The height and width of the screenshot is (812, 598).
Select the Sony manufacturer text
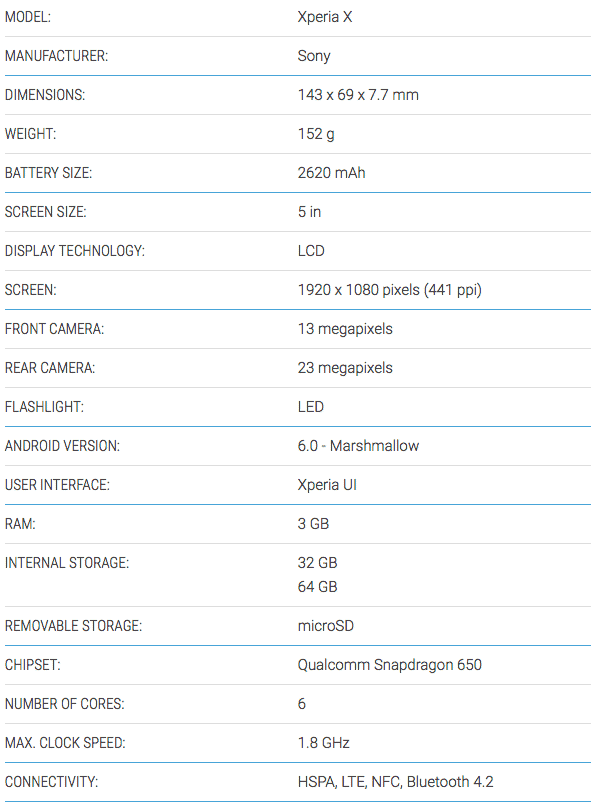[x=314, y=56]
